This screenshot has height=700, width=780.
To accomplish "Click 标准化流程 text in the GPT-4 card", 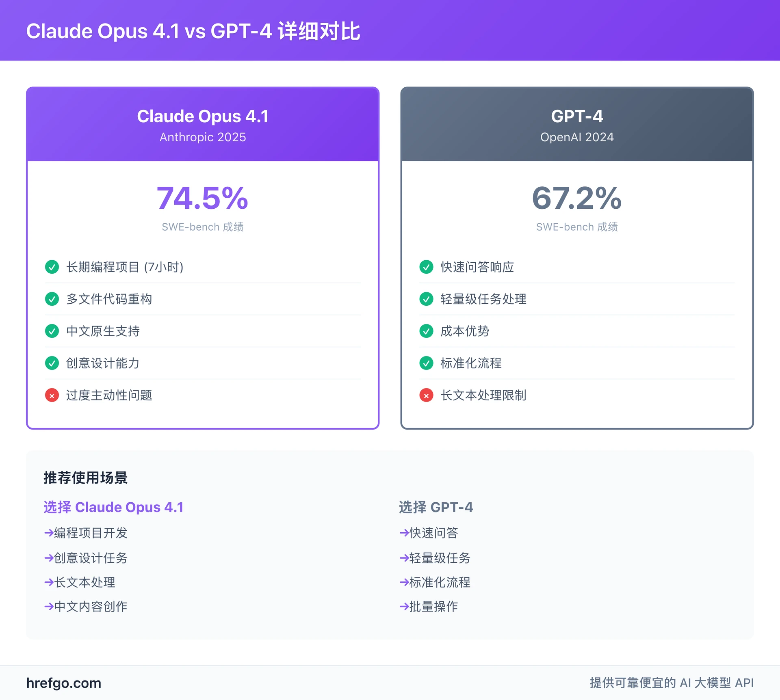I will (471, 363).
